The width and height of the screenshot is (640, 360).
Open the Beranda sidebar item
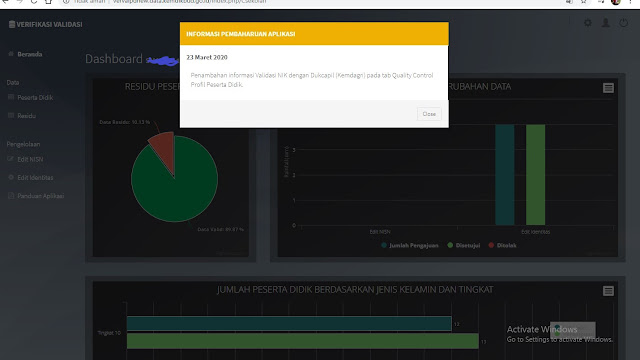[x=29, y=54]
